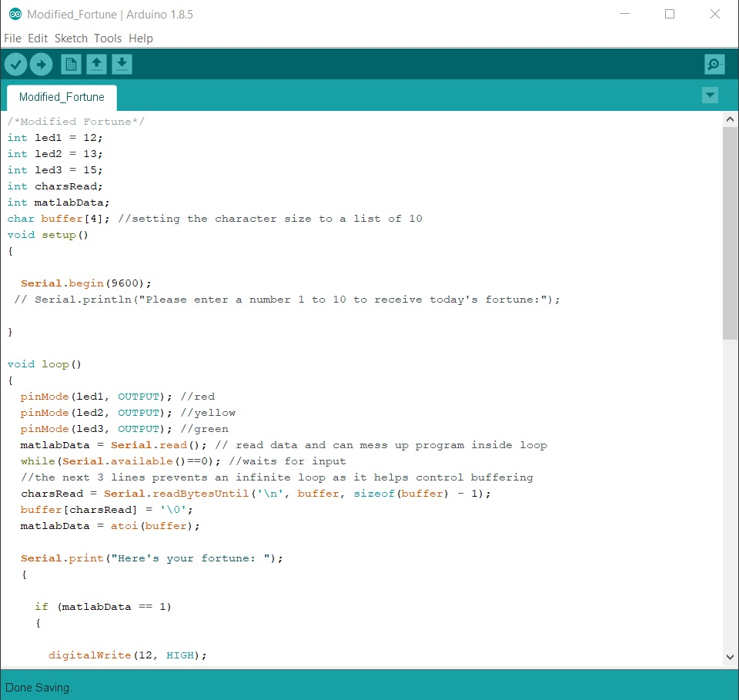Image resolution: width=739 pixels, height=700 pixels.
Task: Expand the tab options dropdown arrow
Action: [x=710, y=95]
